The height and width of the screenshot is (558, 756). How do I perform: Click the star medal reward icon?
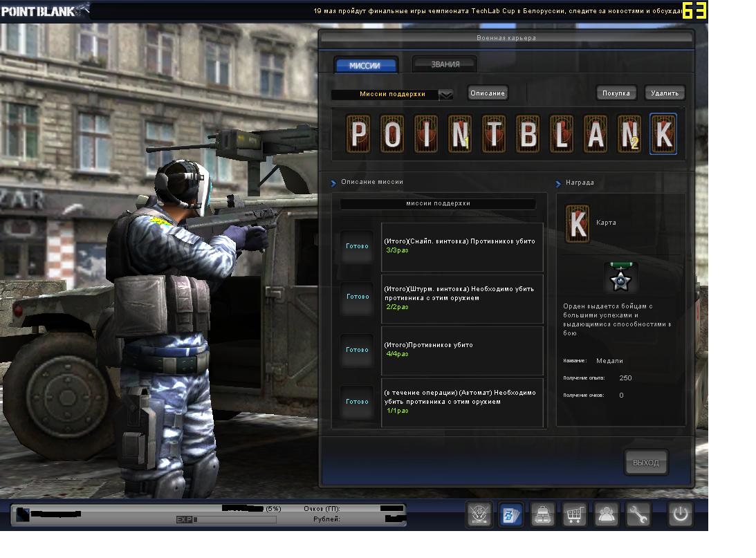click(x=621, y=278)
